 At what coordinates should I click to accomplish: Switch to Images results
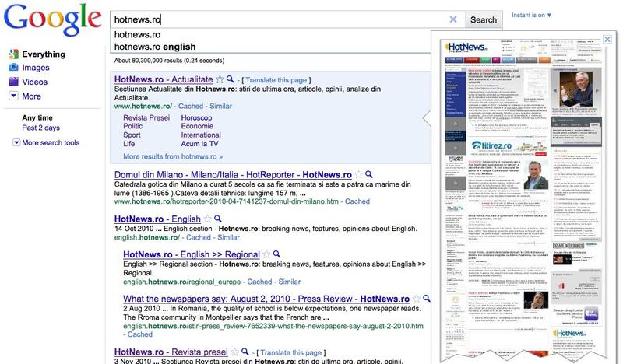point(36,68)
